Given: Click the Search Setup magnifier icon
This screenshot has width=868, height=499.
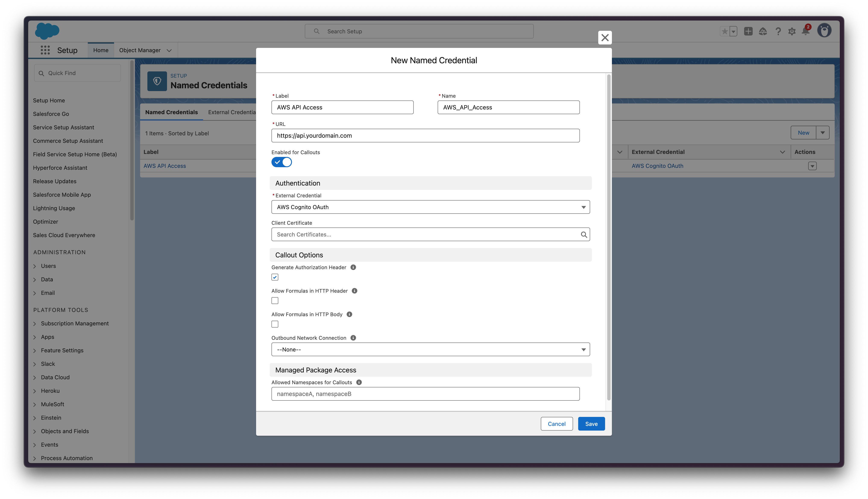Looking at the screenshot, I should [317, 31].
